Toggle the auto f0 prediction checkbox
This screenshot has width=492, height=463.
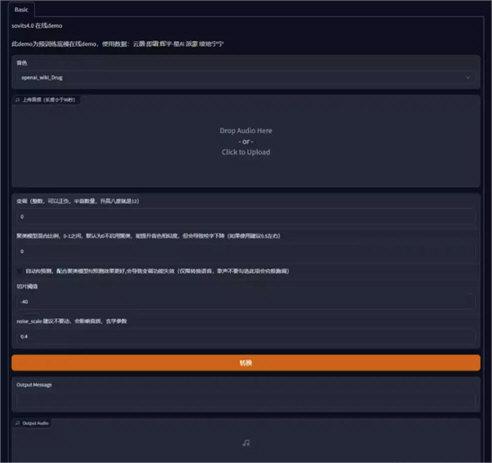(x=20, y=271)
